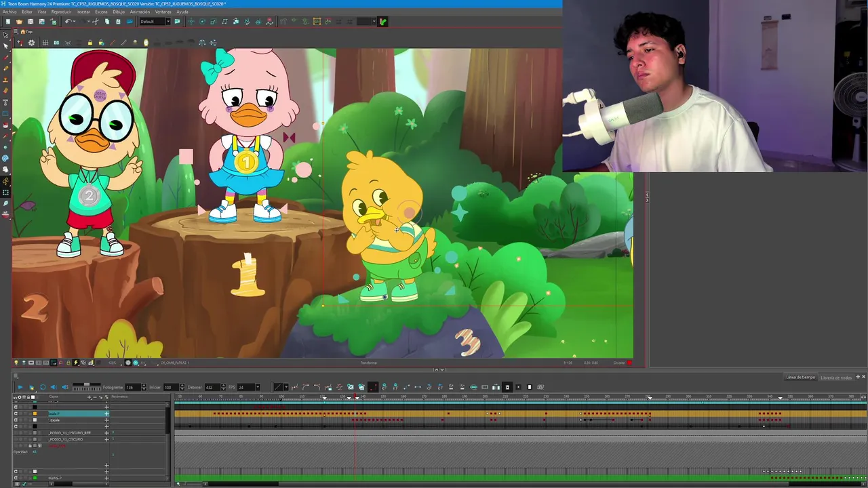Image resolution: width=868 pixels, height=488 pixels.
Task: Click the onion skin icon in camera toolbar
Action: 146,43
